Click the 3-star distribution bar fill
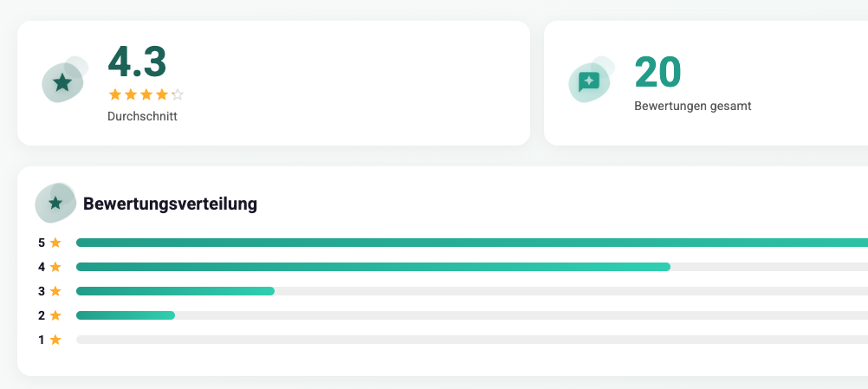Viewport: 868px width, 389px height. [175, 291]
